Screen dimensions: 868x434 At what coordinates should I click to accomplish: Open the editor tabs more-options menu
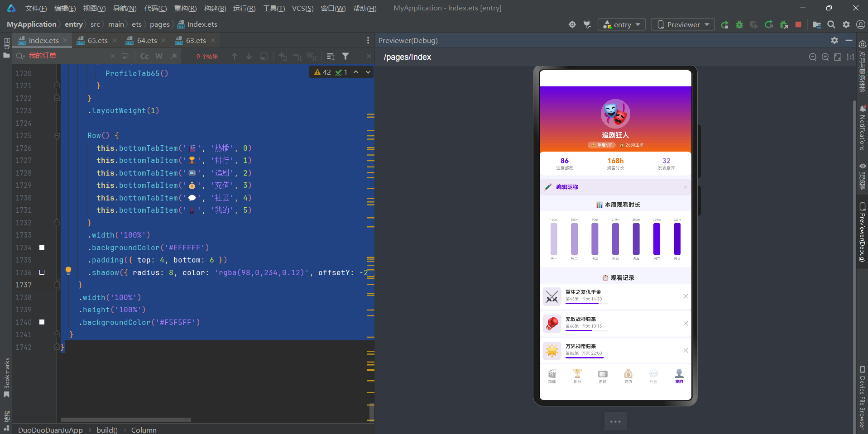point(368,40)
